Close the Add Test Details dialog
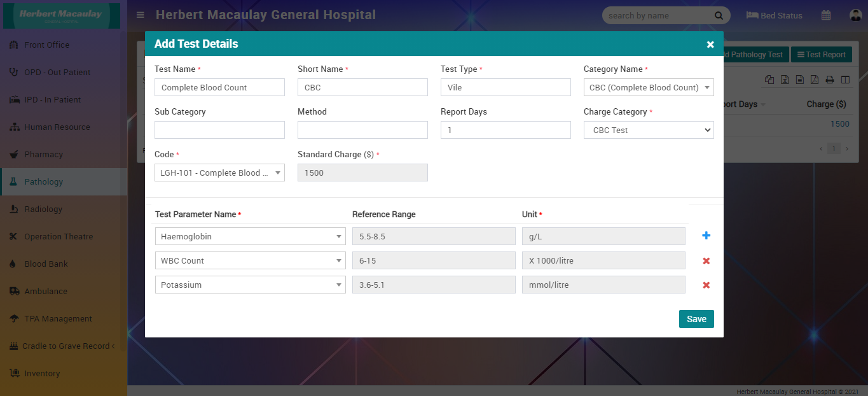The width and height of the screenshot is (868, 396). pos(710,44)
